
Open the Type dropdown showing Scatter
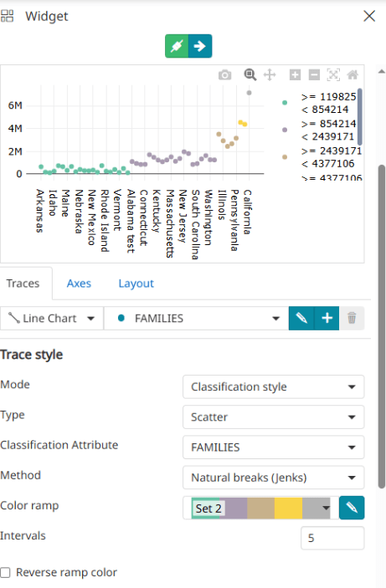click(x=273, y=417)
